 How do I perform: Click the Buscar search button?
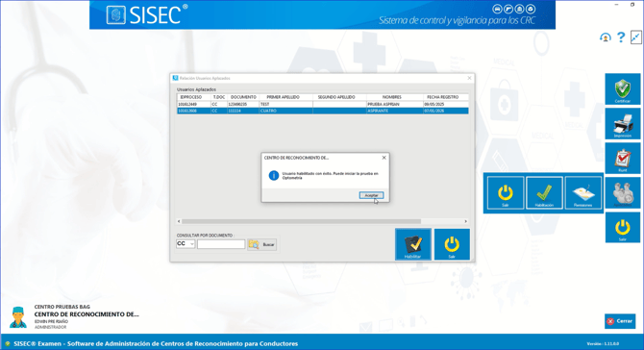click(262, 244)
